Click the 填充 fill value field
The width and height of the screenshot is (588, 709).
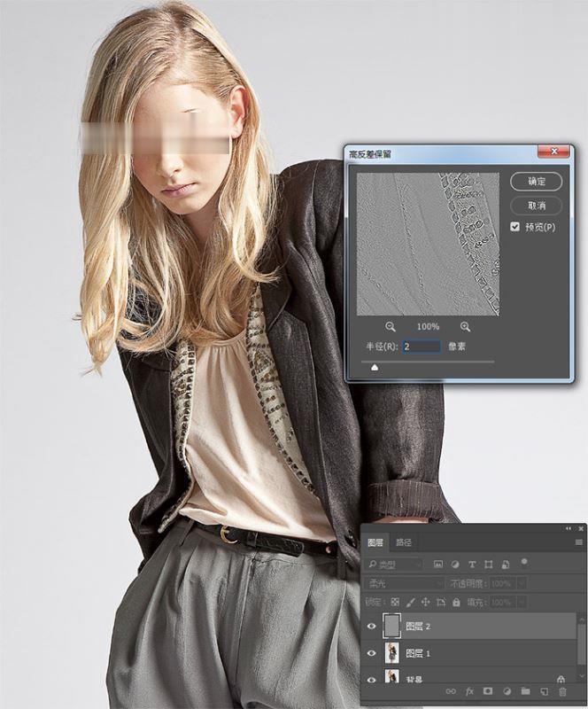(503, 603)
